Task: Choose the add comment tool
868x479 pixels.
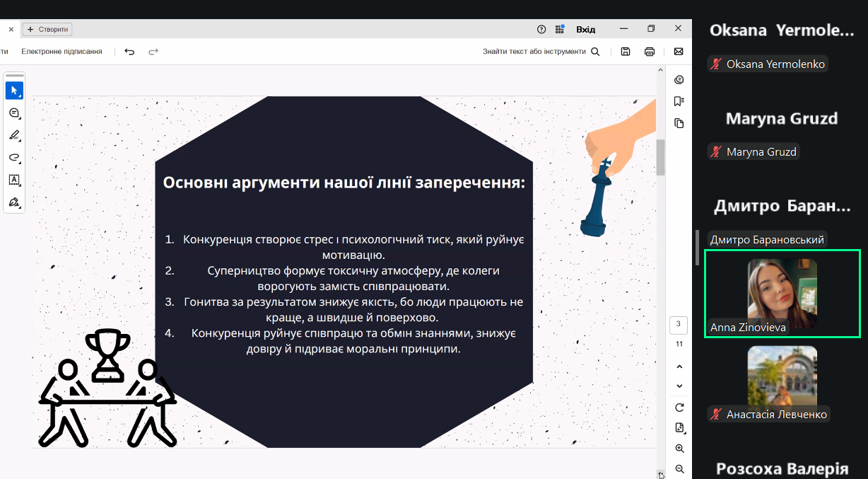Action: [x=14, y=113]
